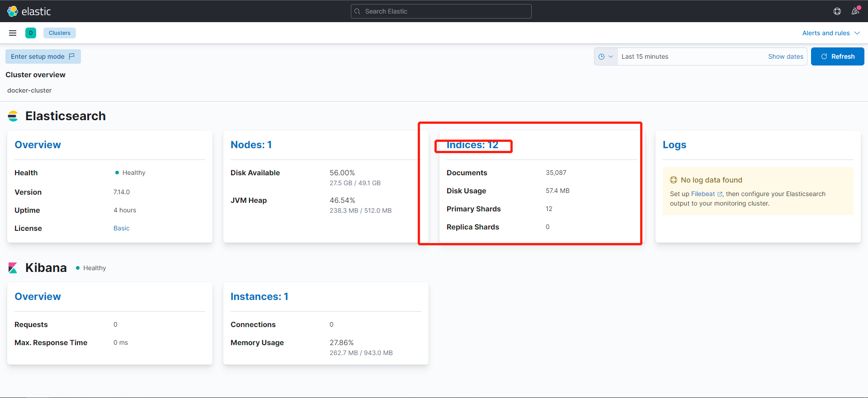Screen dimensions: 868x398
Task: Click the Elasticsearch heading
Action: (x=66, y=116)
